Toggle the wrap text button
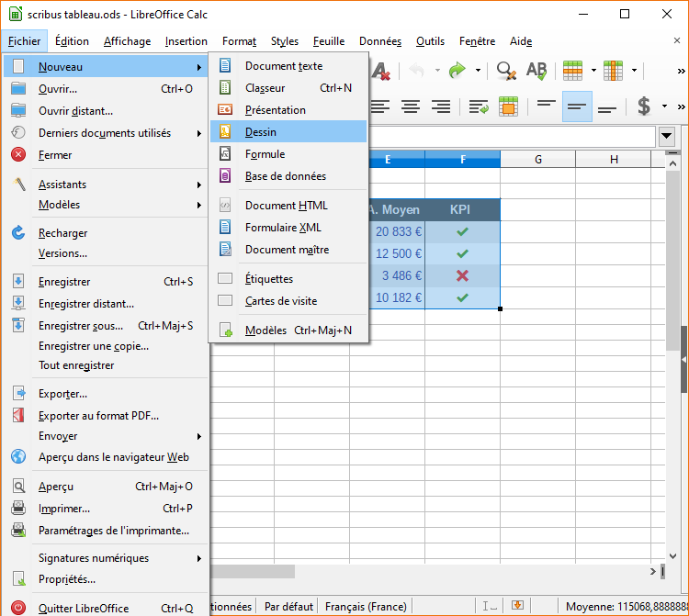 coord(478,106)
